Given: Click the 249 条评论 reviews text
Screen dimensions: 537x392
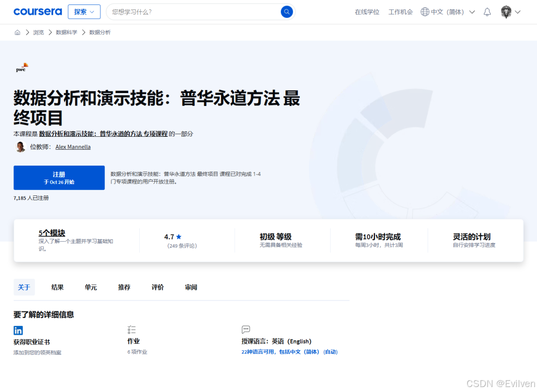Looking at the screenshot, I should 182,246.
